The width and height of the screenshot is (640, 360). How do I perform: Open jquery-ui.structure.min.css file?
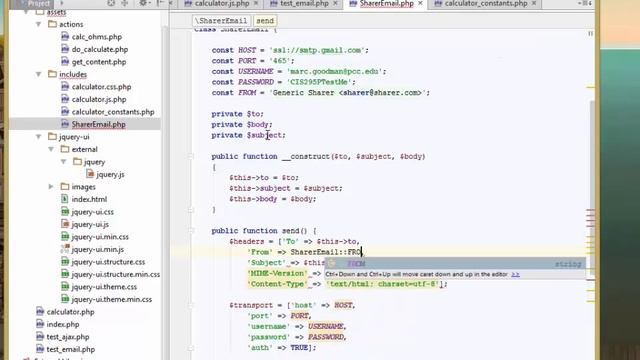tap(116, 274)
